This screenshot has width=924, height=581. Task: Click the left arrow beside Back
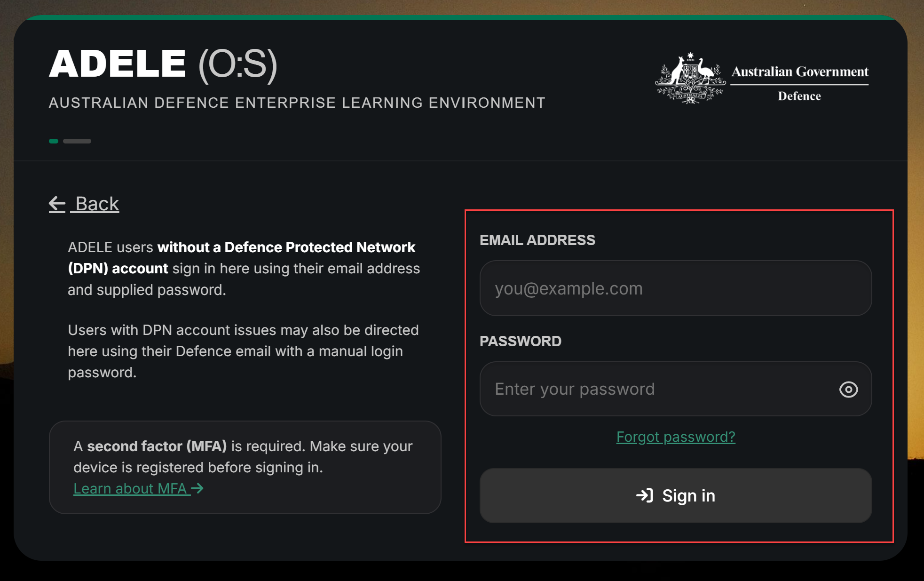(57, 204)
